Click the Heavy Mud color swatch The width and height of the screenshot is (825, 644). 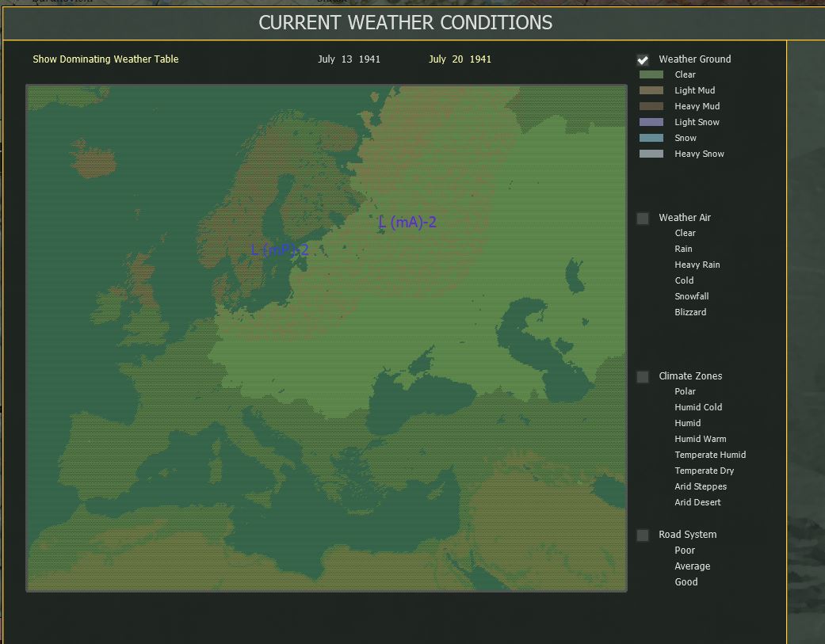coord(651,106)
